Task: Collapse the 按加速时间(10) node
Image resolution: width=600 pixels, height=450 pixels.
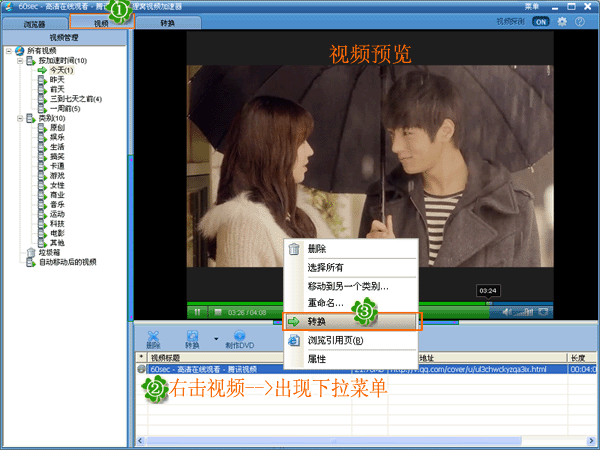Action: (x=20, y=61)
